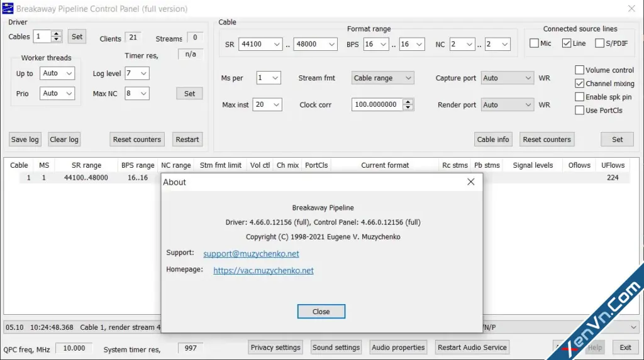644x360 pixels.
Task: Open the Ms per dropdown
Action: tap(268, 78)
